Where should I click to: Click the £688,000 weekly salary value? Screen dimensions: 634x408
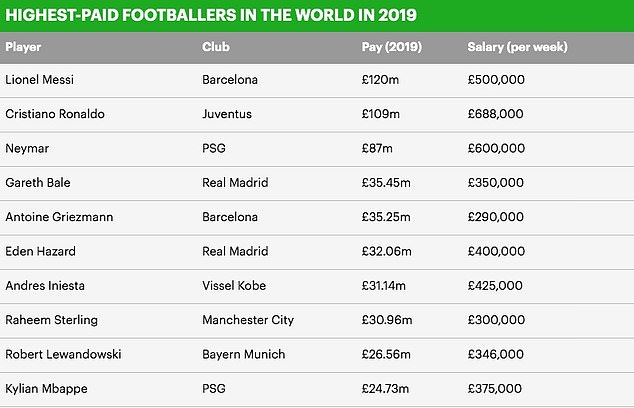pyautogui.click(x=495, y=113)
